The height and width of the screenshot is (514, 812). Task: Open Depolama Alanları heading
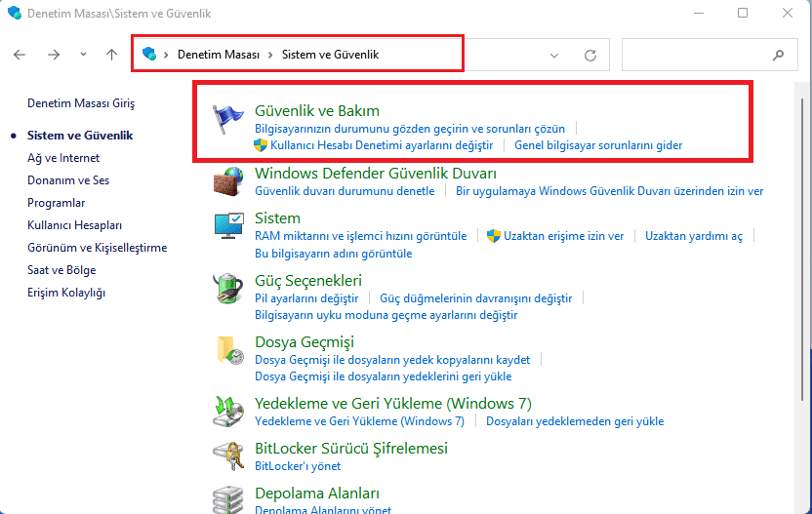click(x=317, y=494)
